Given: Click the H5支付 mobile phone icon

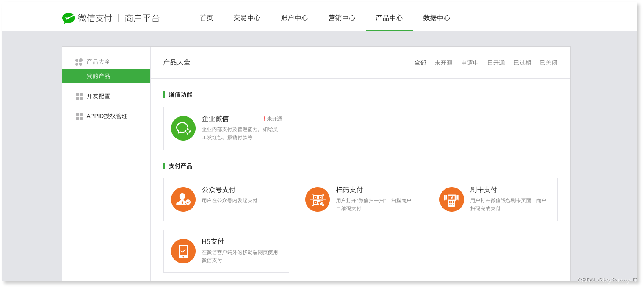Looking at the screenshot, I should 183,251.
